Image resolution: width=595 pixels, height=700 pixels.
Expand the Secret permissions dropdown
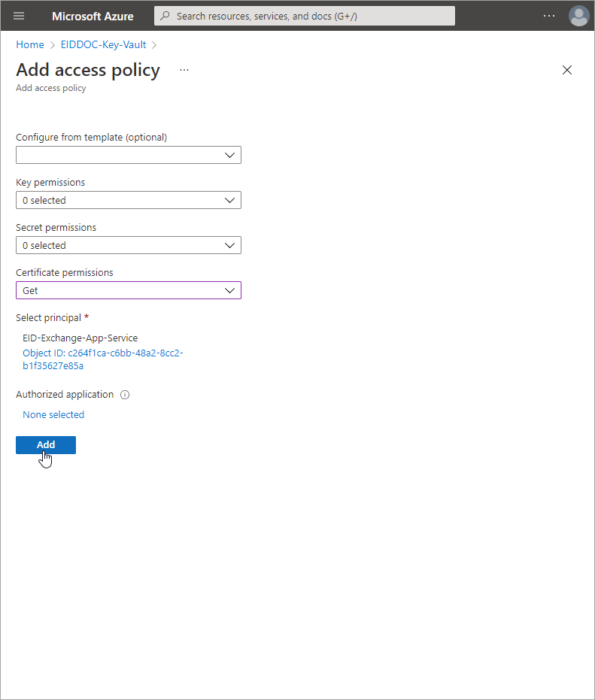(129, 245)
